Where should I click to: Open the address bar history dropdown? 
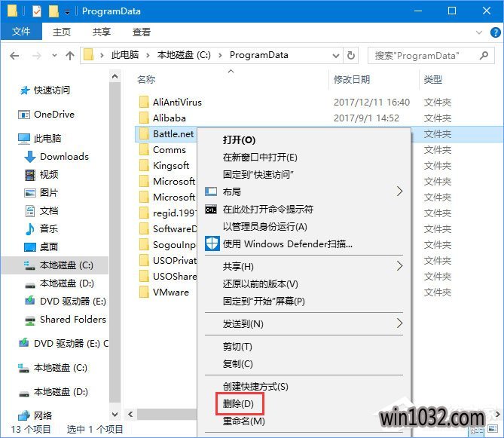[334, 55]
